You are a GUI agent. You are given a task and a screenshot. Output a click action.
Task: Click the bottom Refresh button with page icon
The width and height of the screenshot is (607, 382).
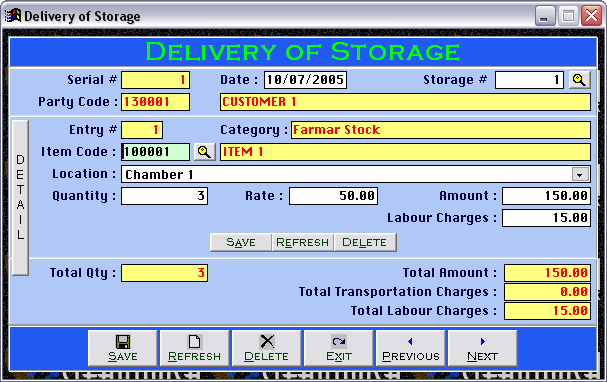(194, 348)
